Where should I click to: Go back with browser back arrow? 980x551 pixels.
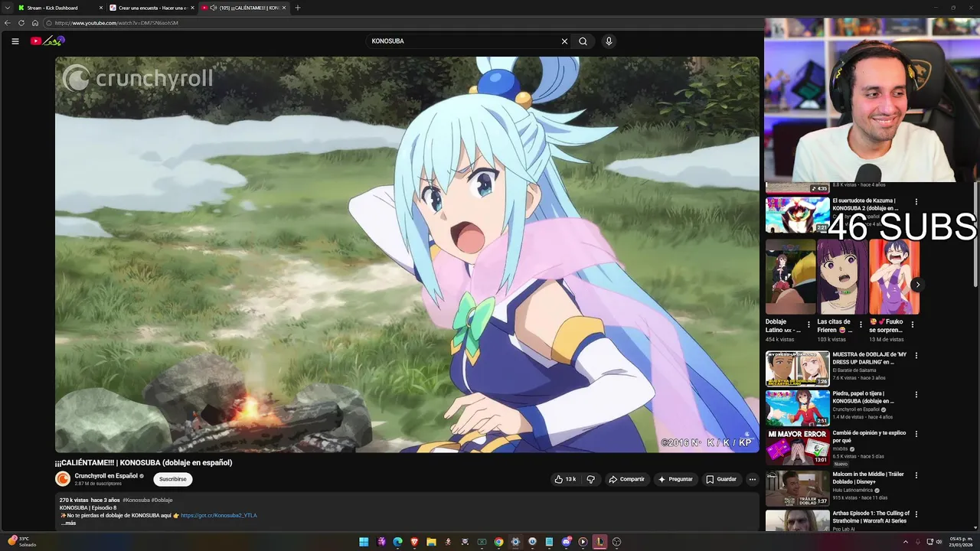(8, 23)
